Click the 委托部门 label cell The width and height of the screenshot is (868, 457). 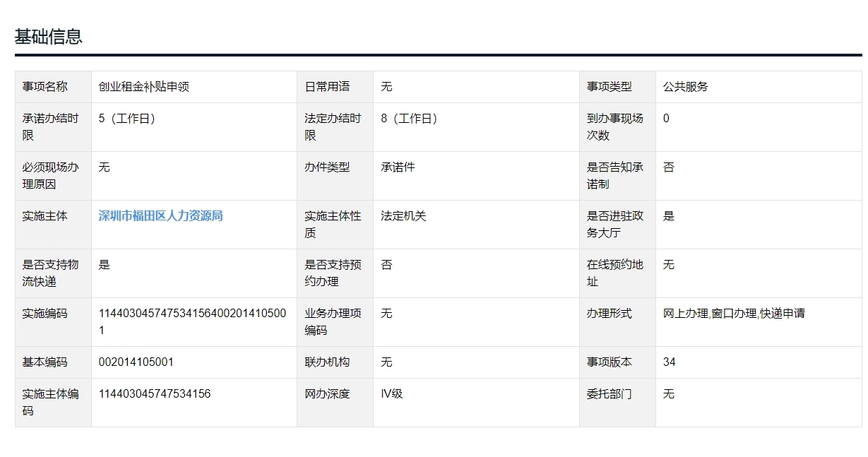(609, 394)
